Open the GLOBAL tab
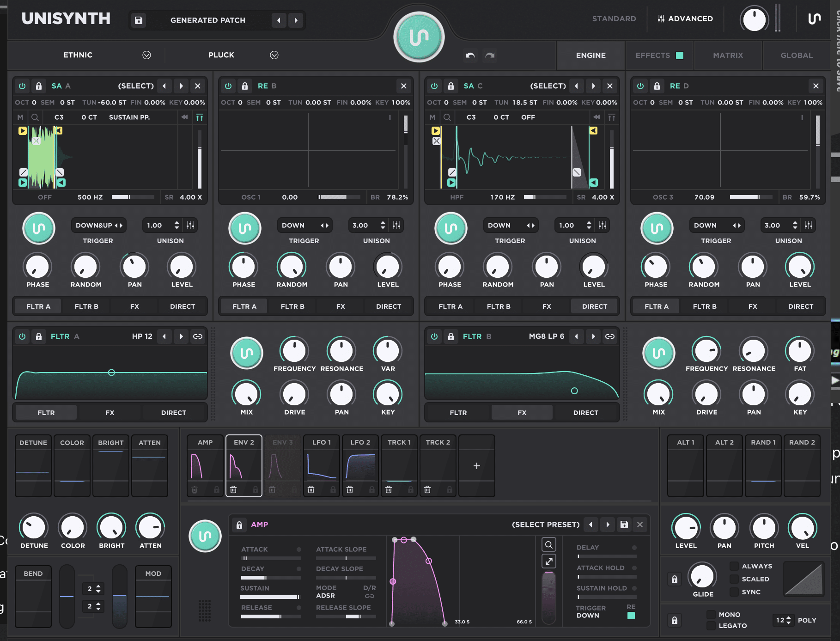 (x=796, y=55)
